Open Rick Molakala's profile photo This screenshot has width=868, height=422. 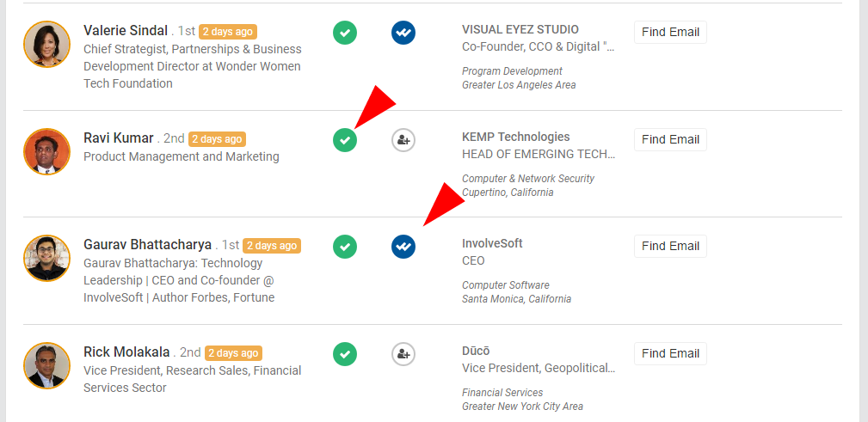47,365
